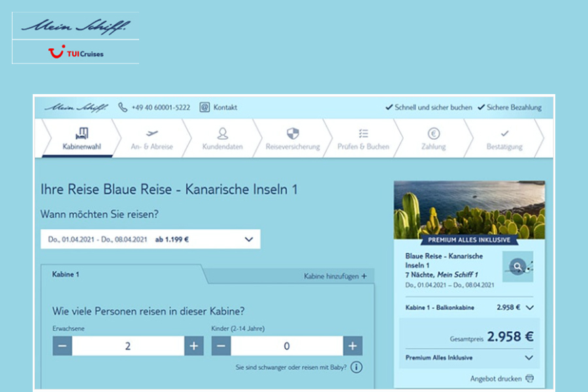Click the sidebar date range 01.04.2021 – 08.04.2021

(449, 285)
